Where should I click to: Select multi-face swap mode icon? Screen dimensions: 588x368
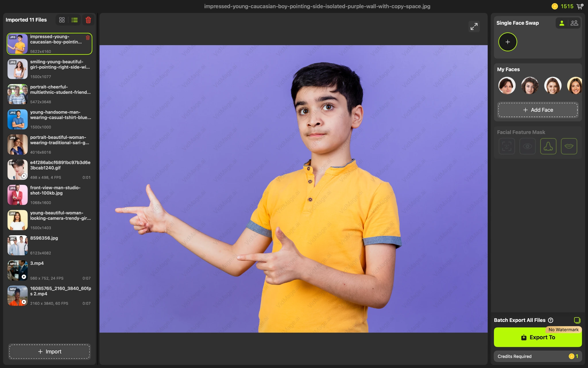tap(574, 23)
